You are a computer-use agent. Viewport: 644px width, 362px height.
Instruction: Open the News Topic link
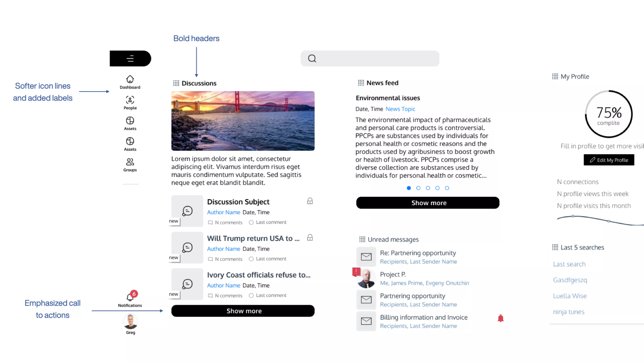400,109
